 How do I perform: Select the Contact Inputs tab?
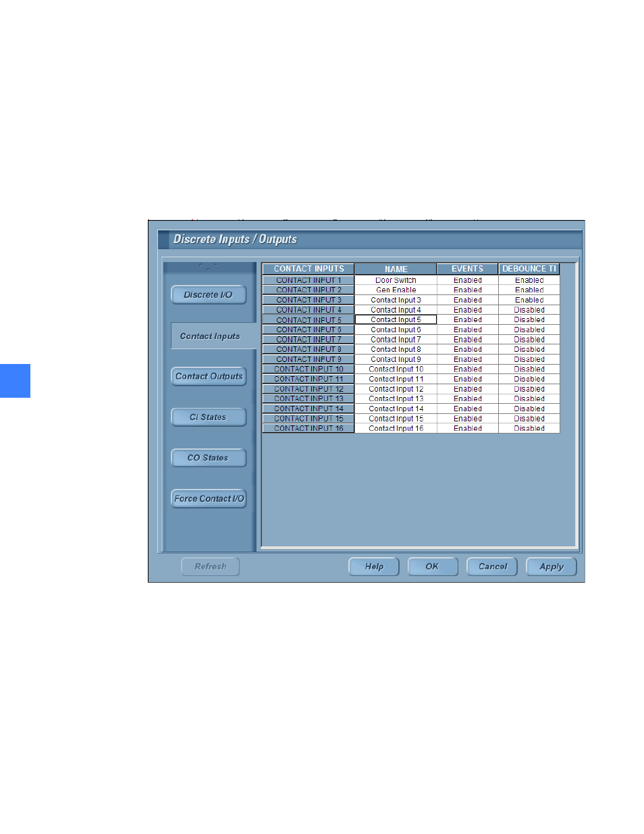213,336
